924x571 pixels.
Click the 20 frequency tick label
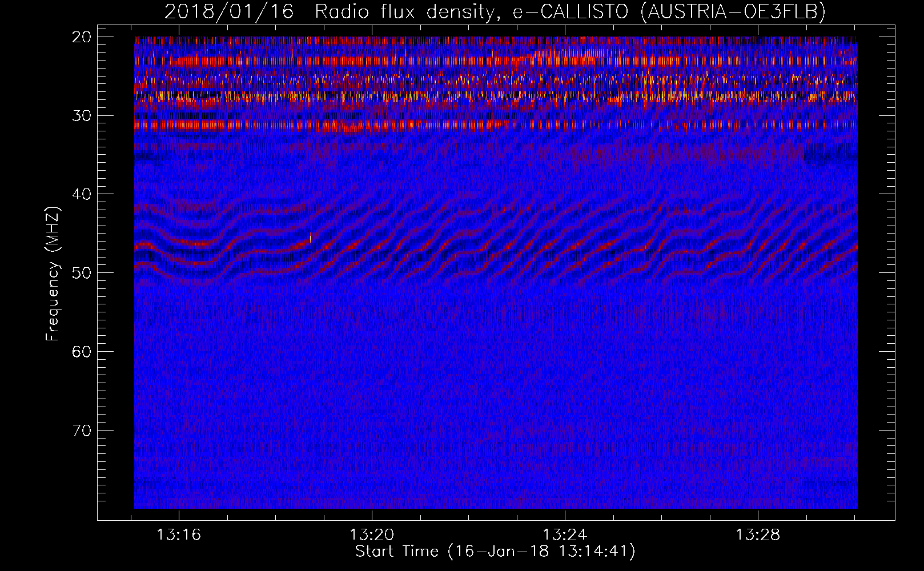(82, 37)
